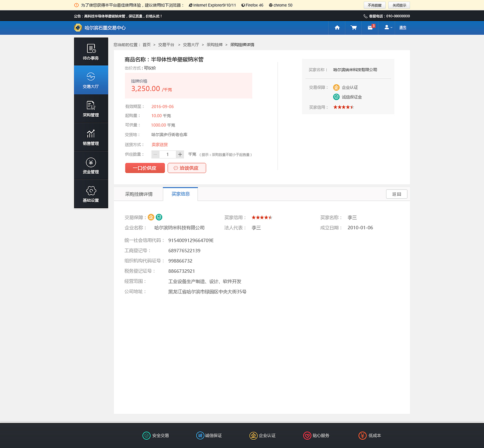Viewport: 484px width, 448px height.
Task: Click the customer service phone icon
Action: point(365,16)
